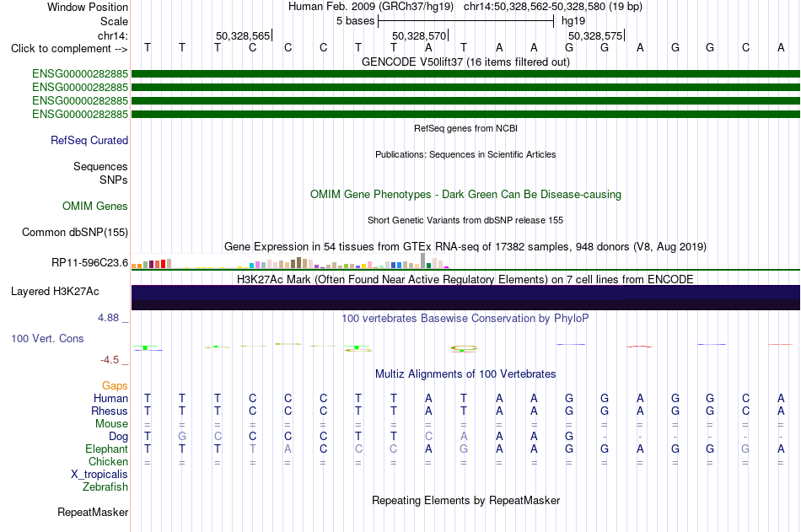Image resolution: width=801 pixels, height=532 pixels.
Task: Open 'Publications: Sequences in Scientific Articles' track title
Action: pos(465,154)
